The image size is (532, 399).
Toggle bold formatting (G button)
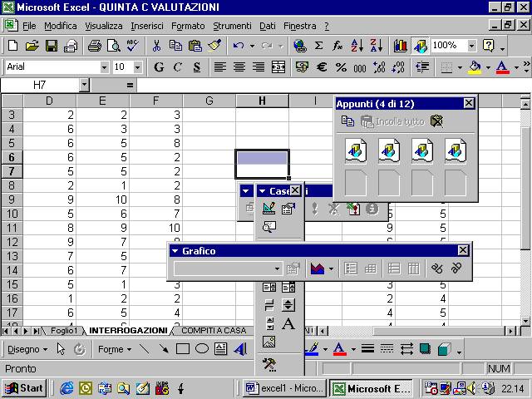pos(158,66)
